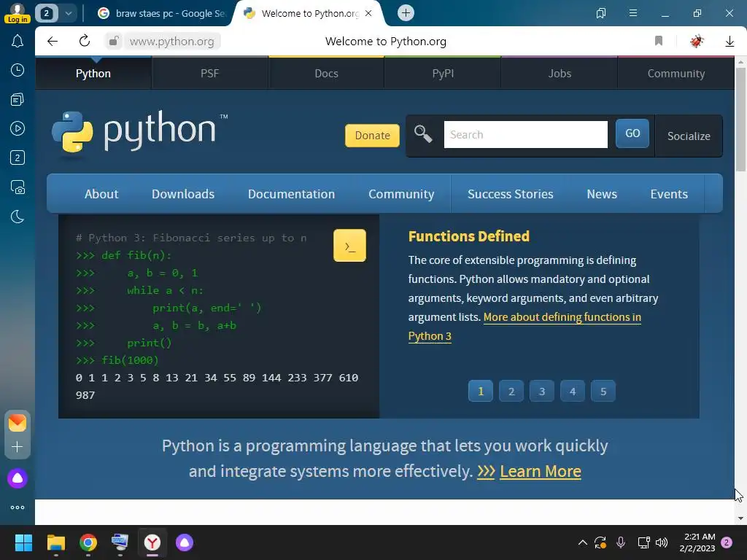Viewport: 747px width, 560px height.
Task: Click the microphone tray icon
Action: (x=620, y=542)
